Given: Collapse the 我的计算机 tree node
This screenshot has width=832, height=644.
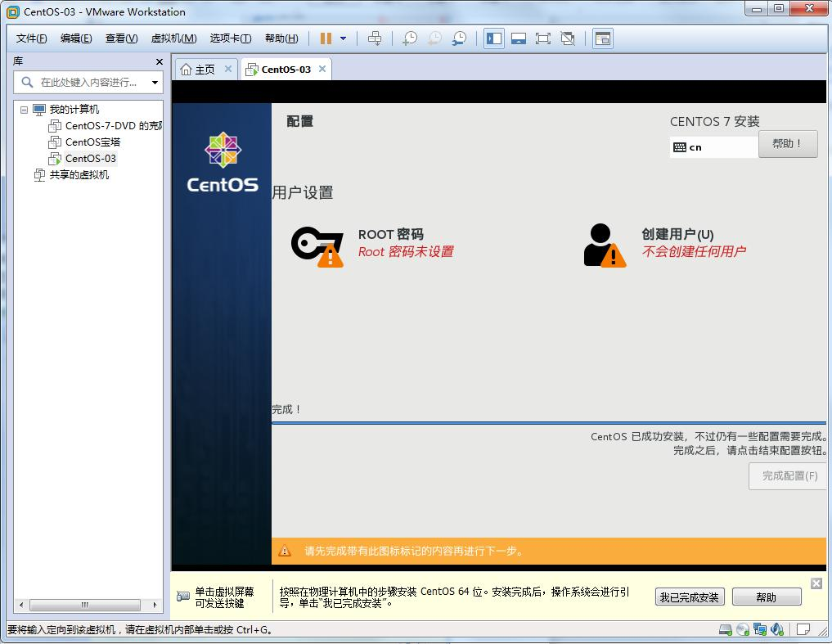Looking at the screenshot, I should [24, 110].
